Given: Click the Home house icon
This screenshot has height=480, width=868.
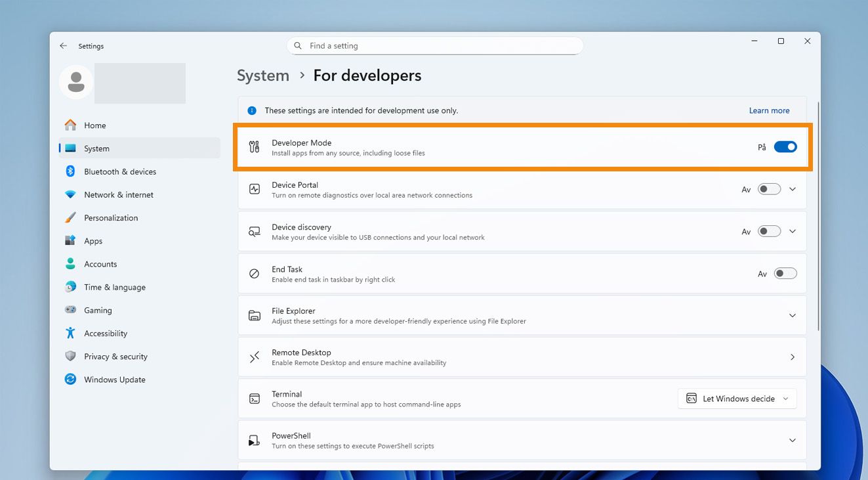Looking at the screenshot, I should pyautogui.click(x=70, y=125).
